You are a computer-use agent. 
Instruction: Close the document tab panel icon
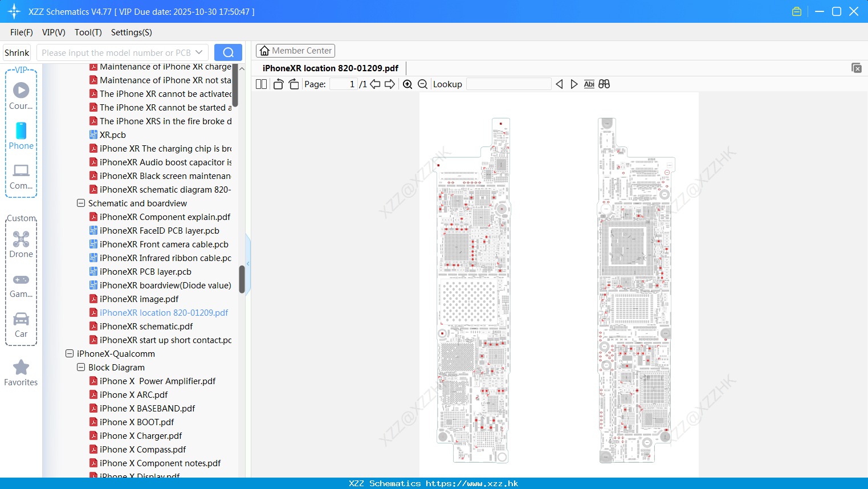(857, 68)
